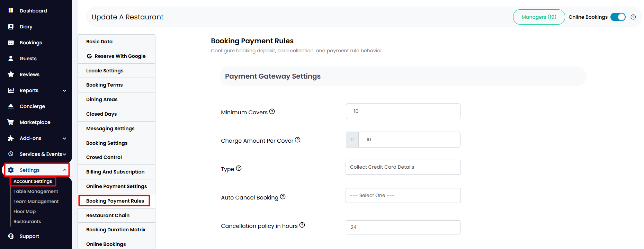Image resolution: width=644 pixels, height=249 pixels.
Task: Expand the Add-ons menu chevron
Action: click(64, 139)
